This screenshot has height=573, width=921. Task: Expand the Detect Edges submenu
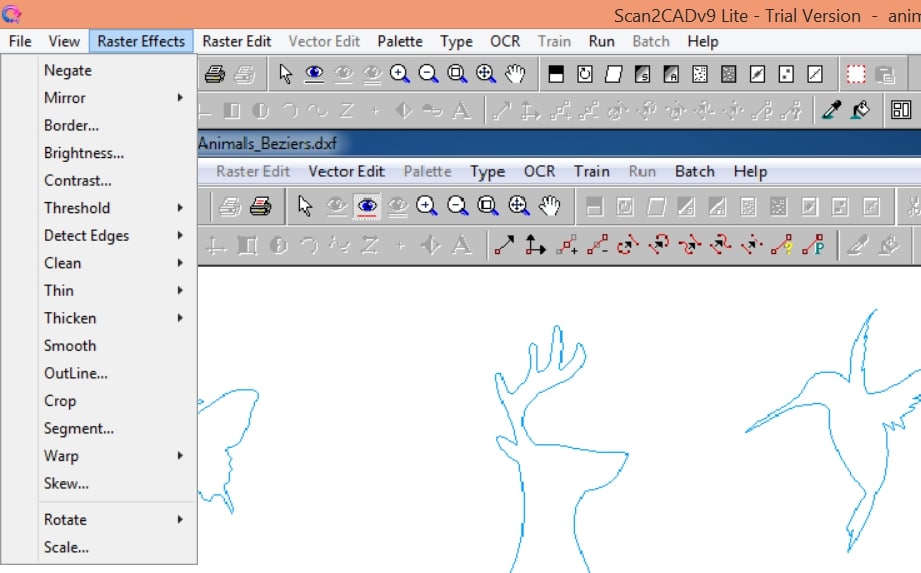(113, 235)
